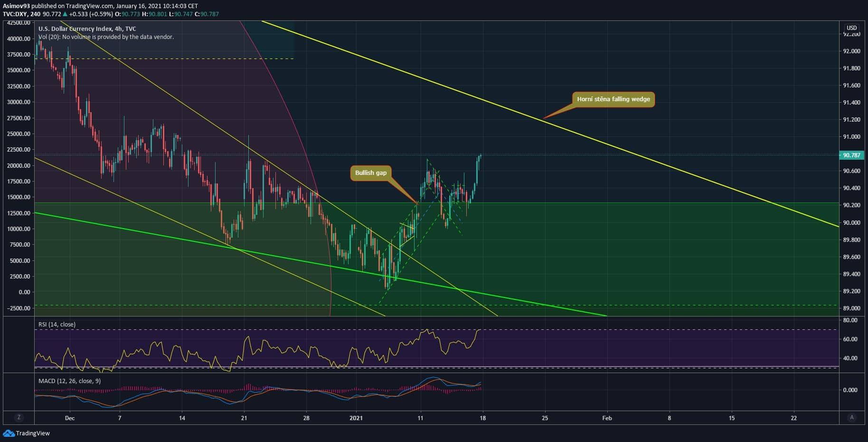868x442 pixels.
Task: Click the '18' date axis label
Action: point(483,418)
